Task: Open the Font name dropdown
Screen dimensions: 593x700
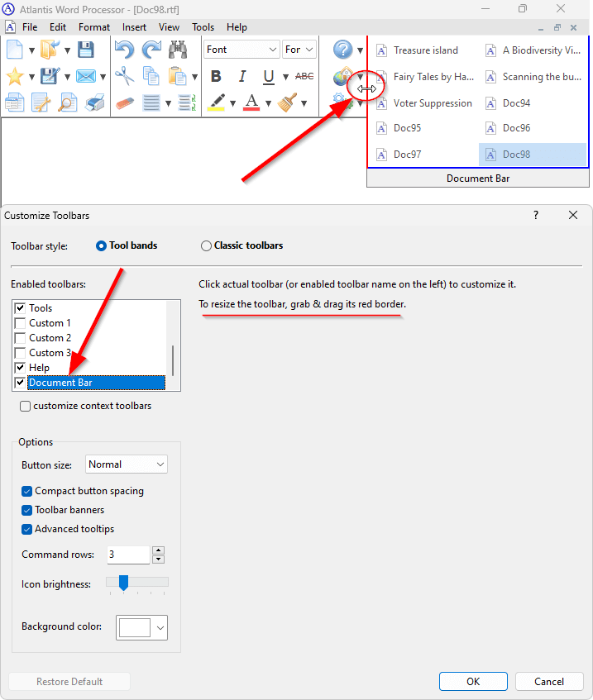Action: pyautogui.click(x=242, y=50)
